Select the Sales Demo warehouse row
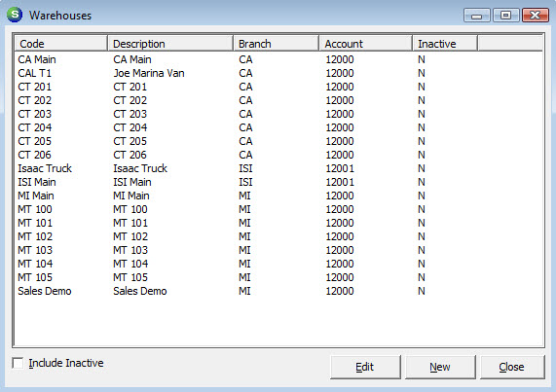This screenshot has width=556, height=392. click(278, 291)
